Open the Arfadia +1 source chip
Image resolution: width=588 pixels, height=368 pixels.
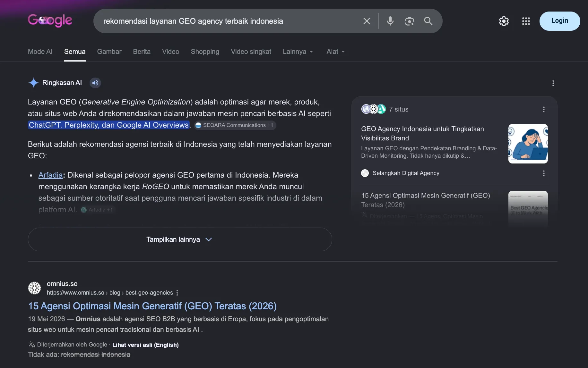click(97, 210)
